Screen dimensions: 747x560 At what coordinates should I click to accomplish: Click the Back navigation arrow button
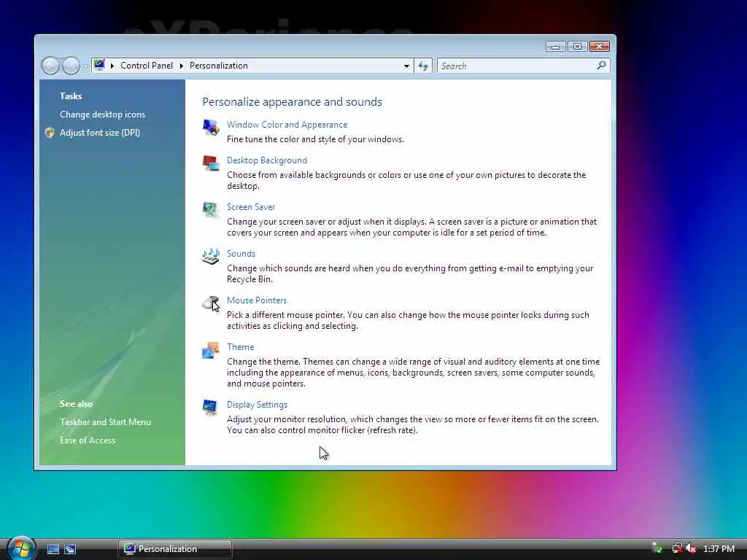click(50, 66)
